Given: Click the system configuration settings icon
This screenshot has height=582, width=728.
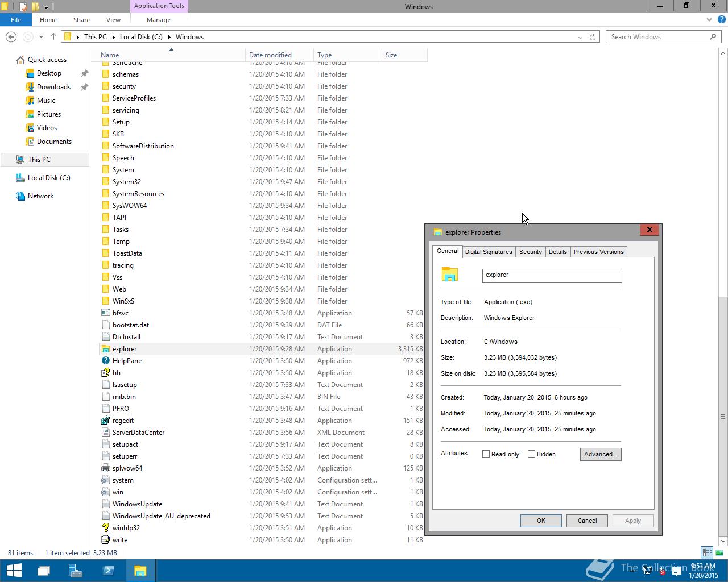Looking at the screenshot, I should (x=105, y=480).
